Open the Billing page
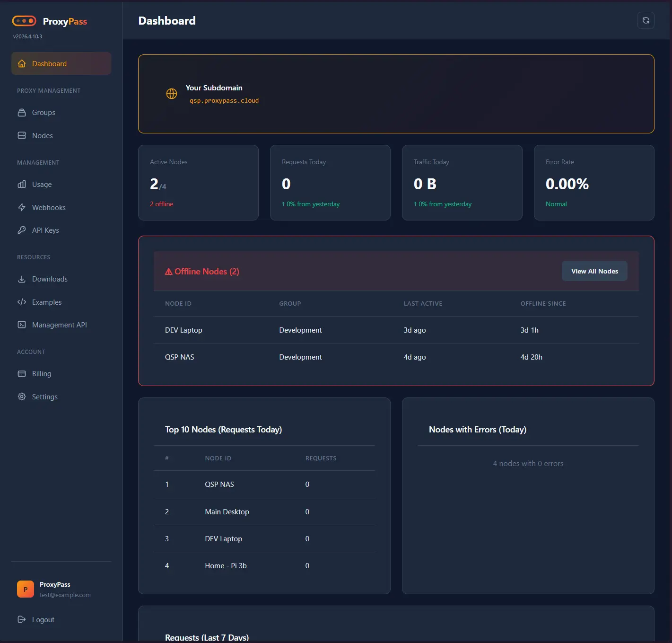Screen dimensions: 672x643 tap(61, 374)
